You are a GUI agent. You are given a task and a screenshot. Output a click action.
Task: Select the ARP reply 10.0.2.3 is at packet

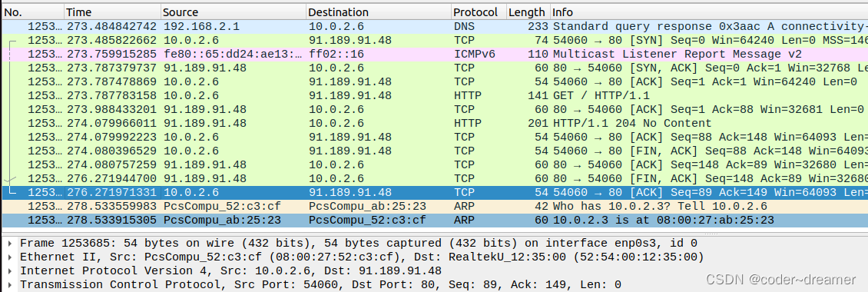pos(434,220)
